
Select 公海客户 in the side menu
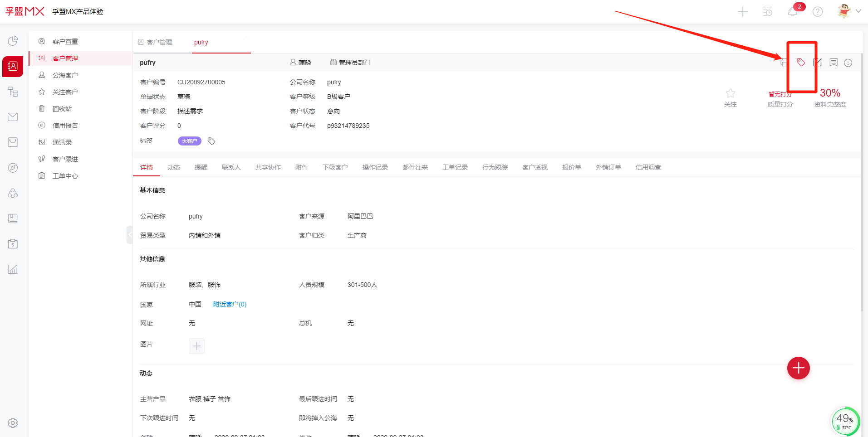65,75
